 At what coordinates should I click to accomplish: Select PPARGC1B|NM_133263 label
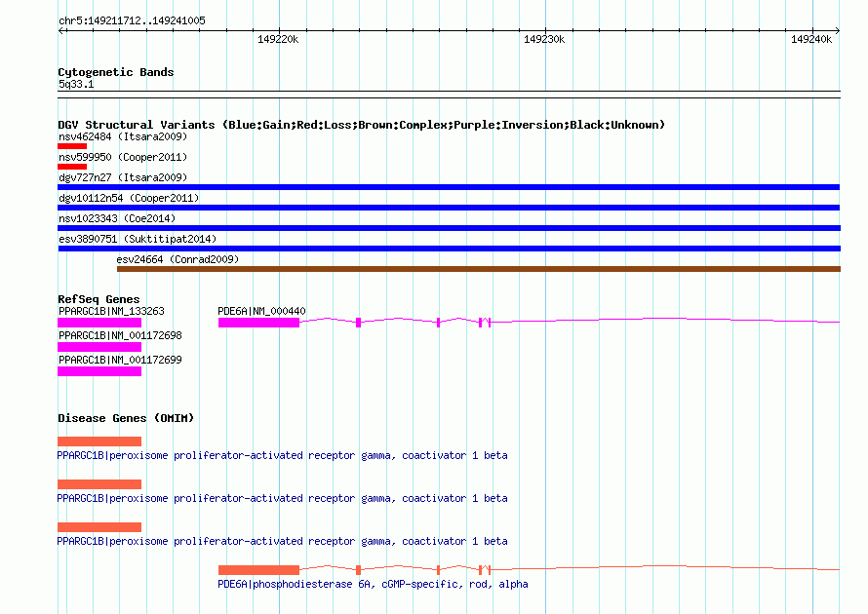111,311
